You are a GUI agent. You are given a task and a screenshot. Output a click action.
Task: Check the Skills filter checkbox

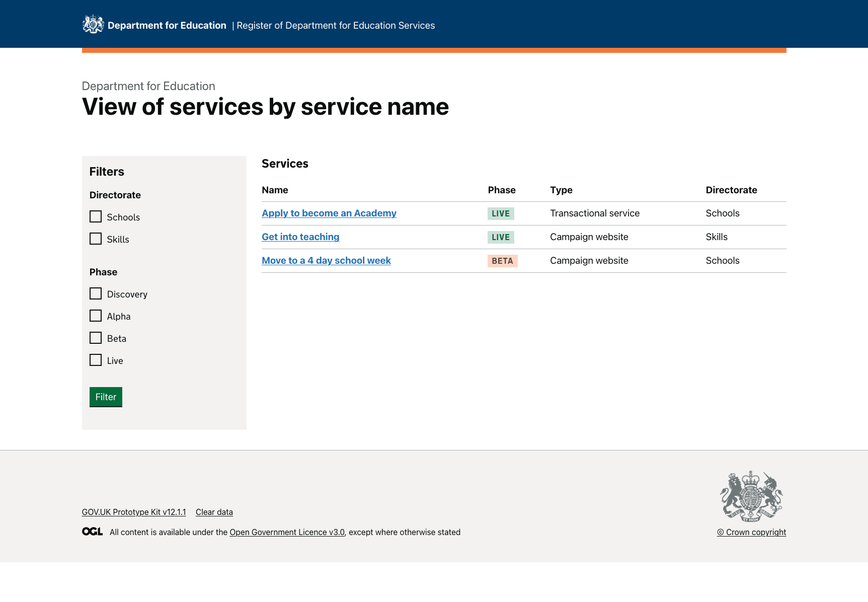coord(96,239)
